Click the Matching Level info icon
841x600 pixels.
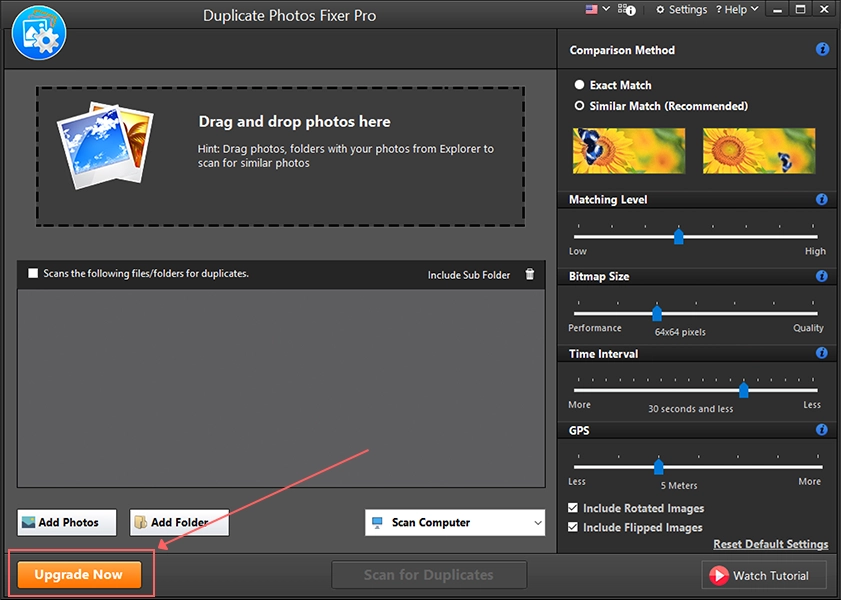[x=821, y=199]
